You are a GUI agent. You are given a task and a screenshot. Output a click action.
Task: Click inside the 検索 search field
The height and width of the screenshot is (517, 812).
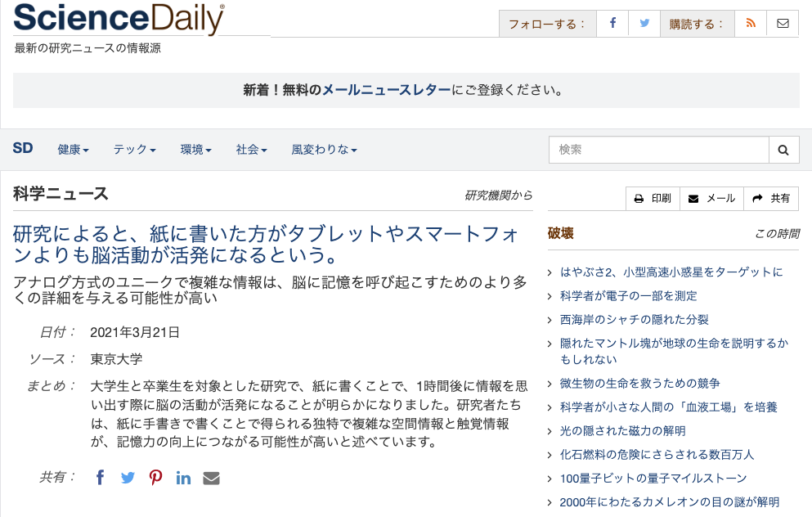click(658, 151)
